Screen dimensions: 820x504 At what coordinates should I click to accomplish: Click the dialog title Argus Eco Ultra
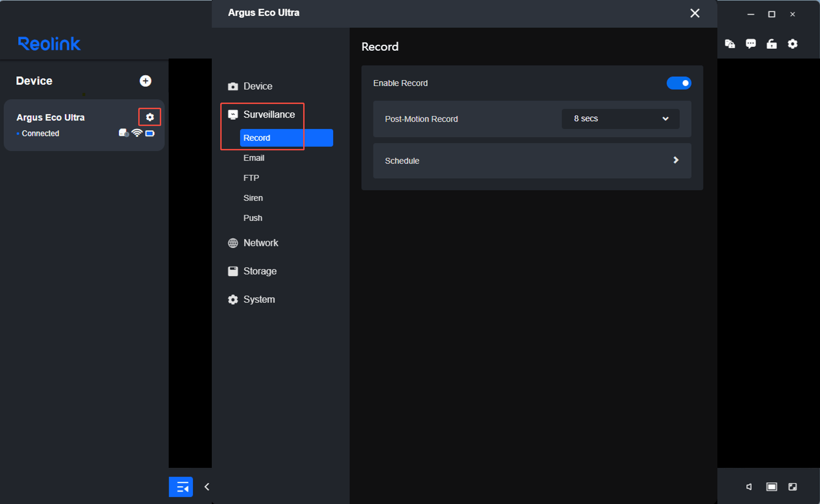point(264,13)
